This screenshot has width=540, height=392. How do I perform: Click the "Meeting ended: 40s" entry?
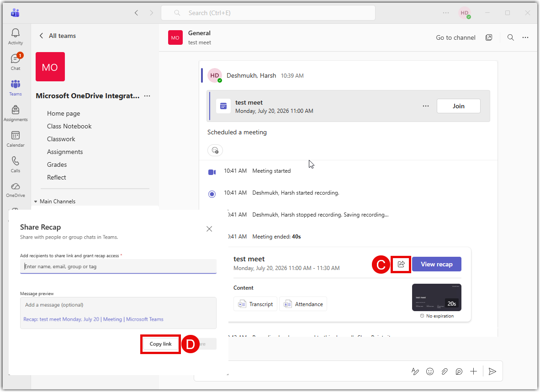276,237
